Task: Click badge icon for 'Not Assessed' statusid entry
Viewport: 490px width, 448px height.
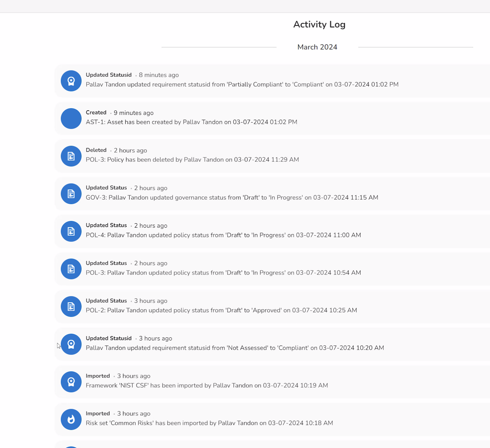Action: click(x=71, y=344)
